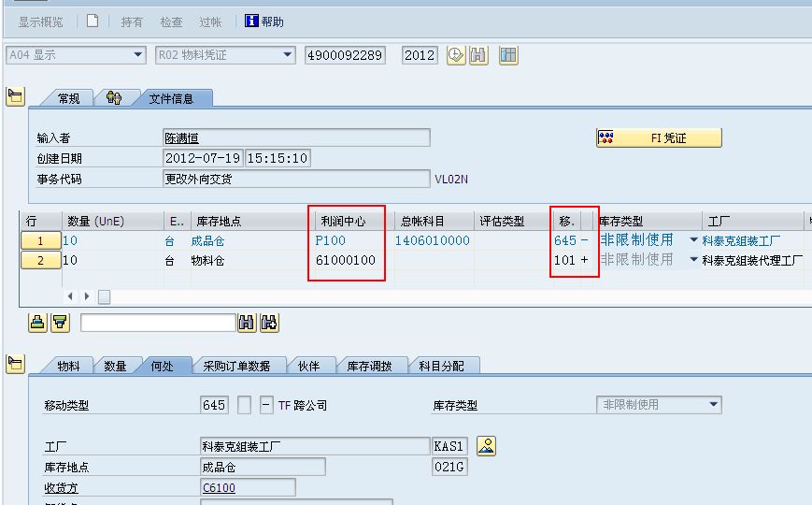Image resolution: width=812 pixels, height=505 pixels.
Task: Click the filter funnel icon under item table
Action: pyautogui.click(x=60, y=323)
